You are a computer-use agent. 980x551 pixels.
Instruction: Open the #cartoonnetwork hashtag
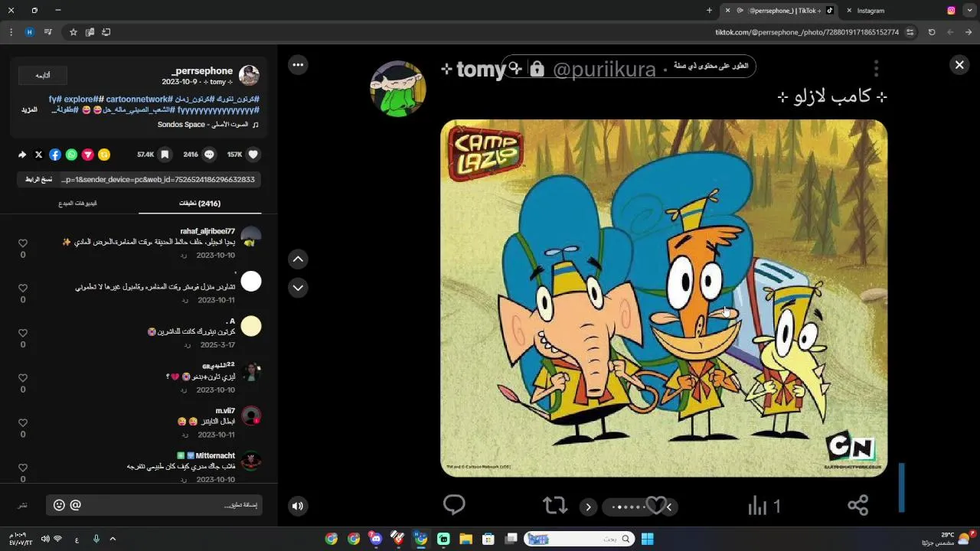[138, 99]
